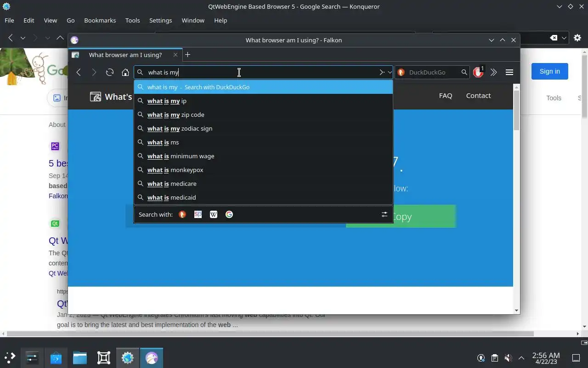Open the KDE application launcher

[x=10, y=357]
